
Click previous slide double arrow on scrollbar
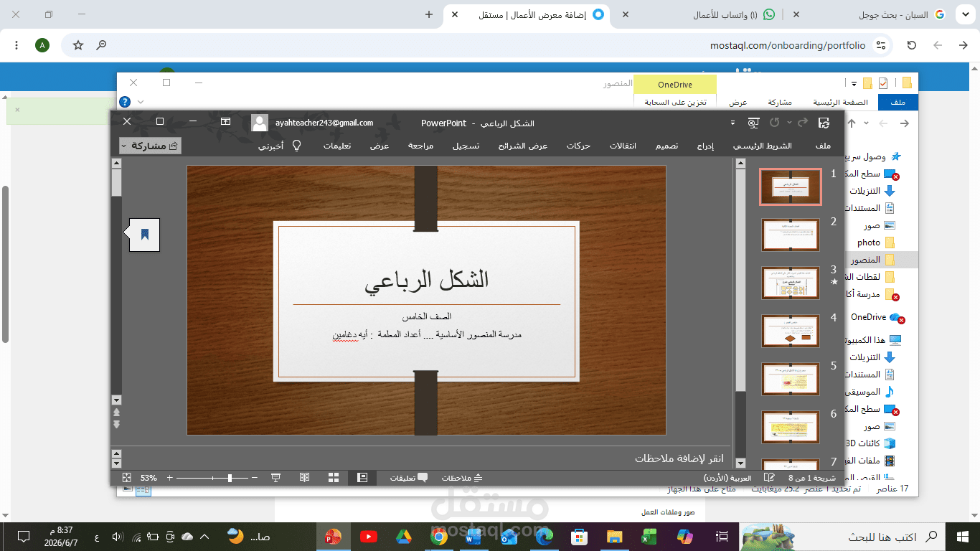117,413
